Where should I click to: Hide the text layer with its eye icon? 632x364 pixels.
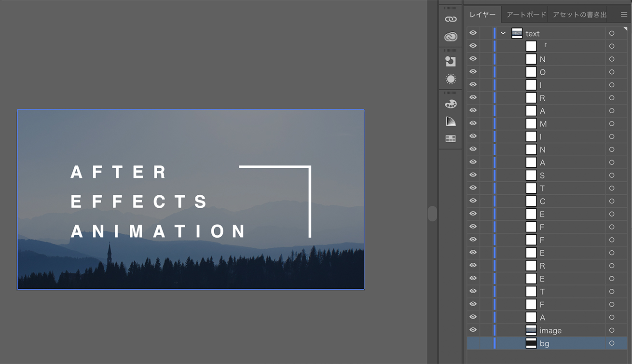pyautogui.click(x=473, y=33)
